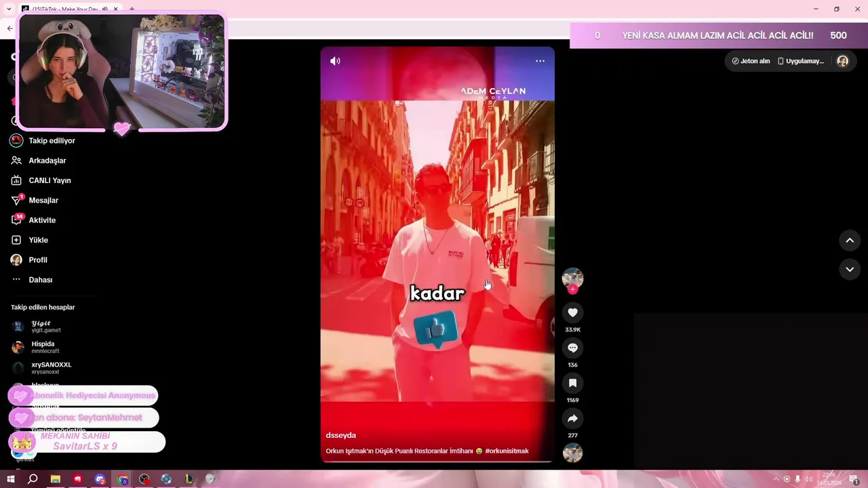The width and height of the screenshot is (868, 488).
Task: Click the Jeton alın button
Action: [x=751, y=61]
